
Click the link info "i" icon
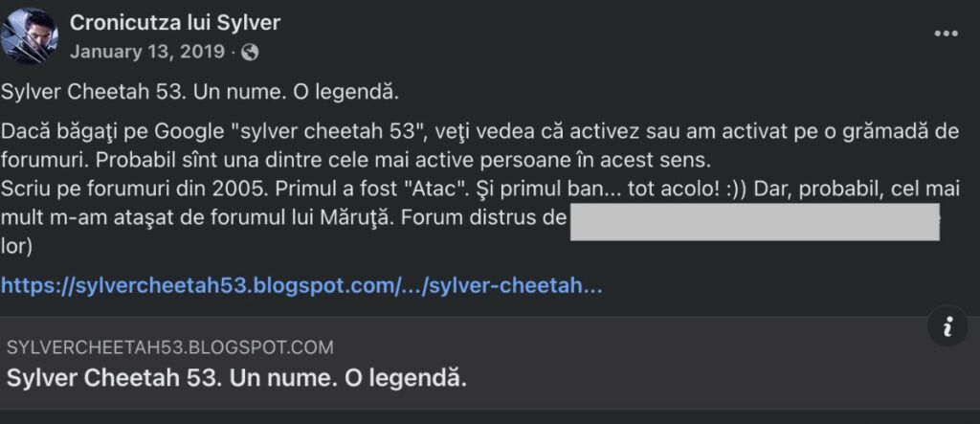947,326
